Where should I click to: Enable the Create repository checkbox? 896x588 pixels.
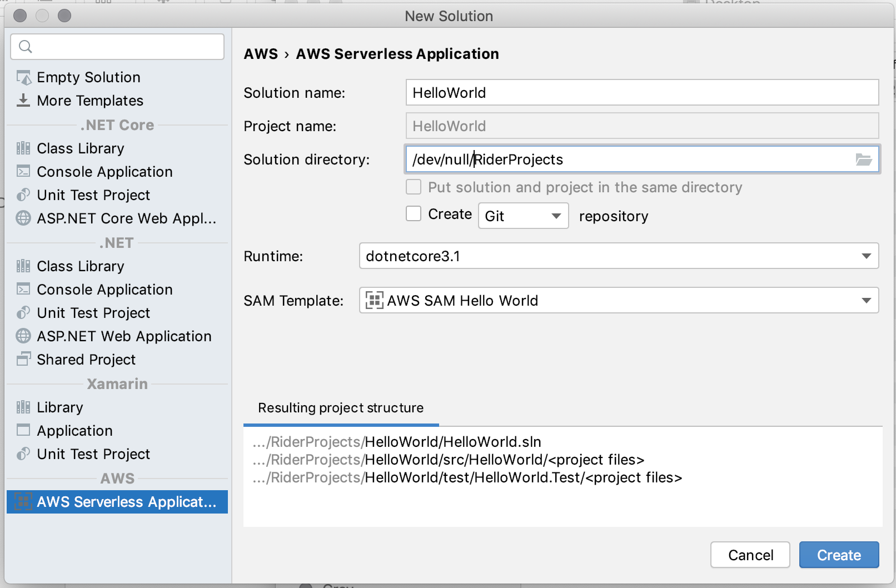tap(414, 213)
